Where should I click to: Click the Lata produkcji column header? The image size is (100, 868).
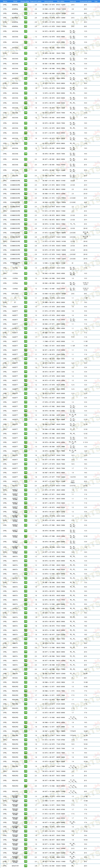click(49, 1)
